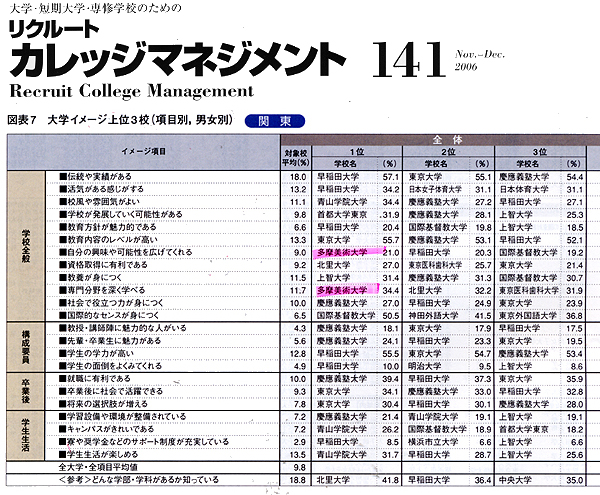Screen dimensions: 600x495
Task: Click the '学生生活' category label
Action: pos(26,435)
